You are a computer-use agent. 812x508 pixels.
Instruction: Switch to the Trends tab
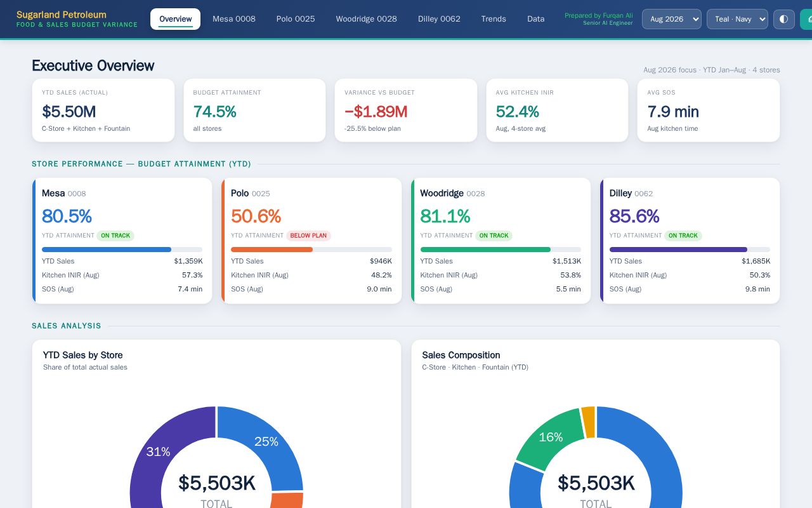pos(494,19)
